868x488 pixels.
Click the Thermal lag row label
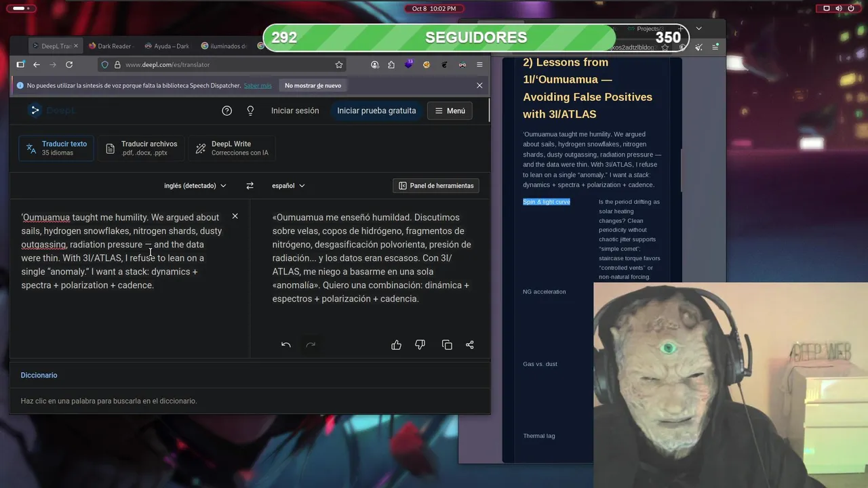(x=538, y=436)
